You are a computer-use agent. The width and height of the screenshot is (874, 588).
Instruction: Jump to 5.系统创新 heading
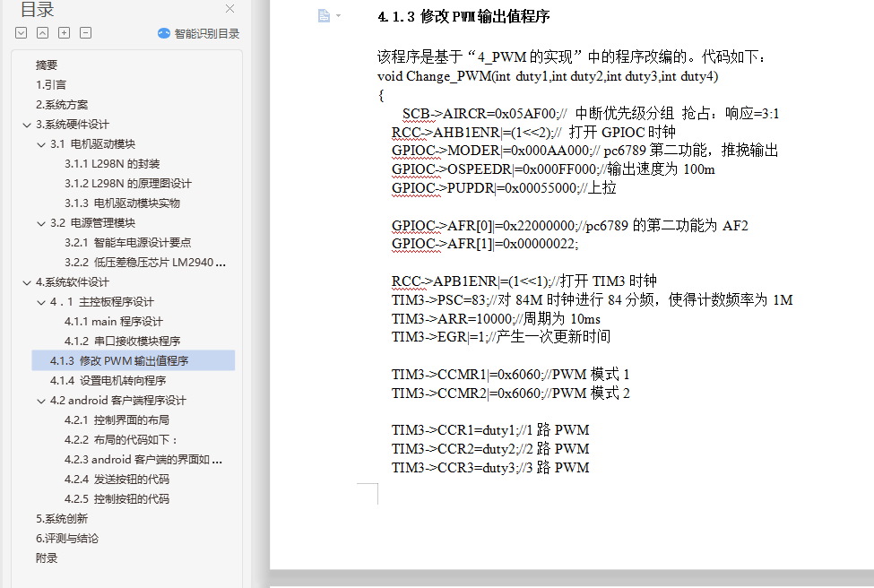click(x=62, y=519)
